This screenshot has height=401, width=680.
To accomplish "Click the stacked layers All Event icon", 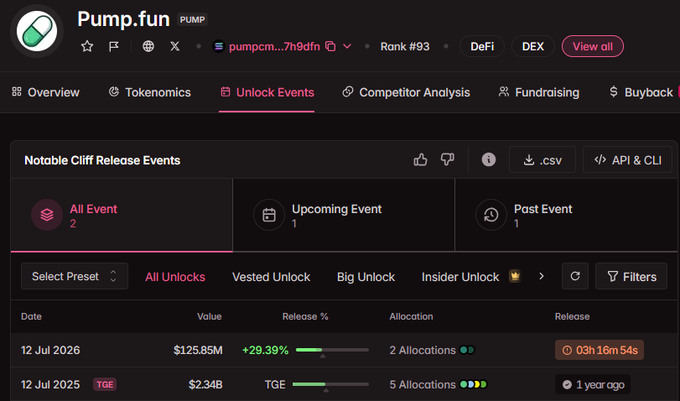I will (x=47, y=215).
